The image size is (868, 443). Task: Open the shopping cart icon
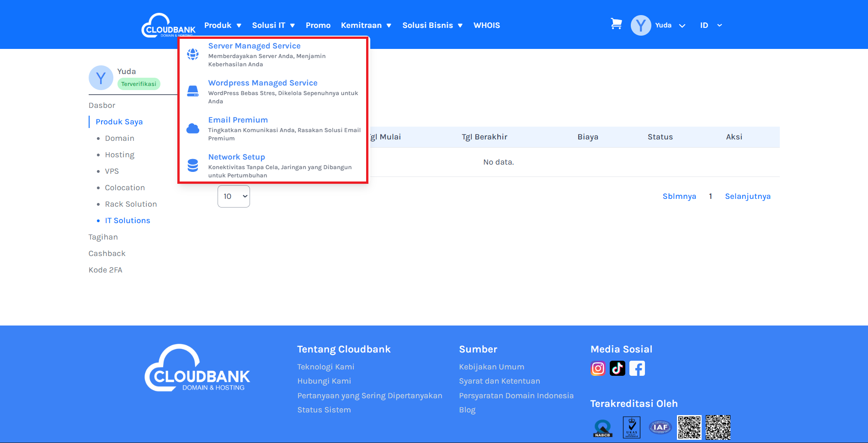point(616,24)
